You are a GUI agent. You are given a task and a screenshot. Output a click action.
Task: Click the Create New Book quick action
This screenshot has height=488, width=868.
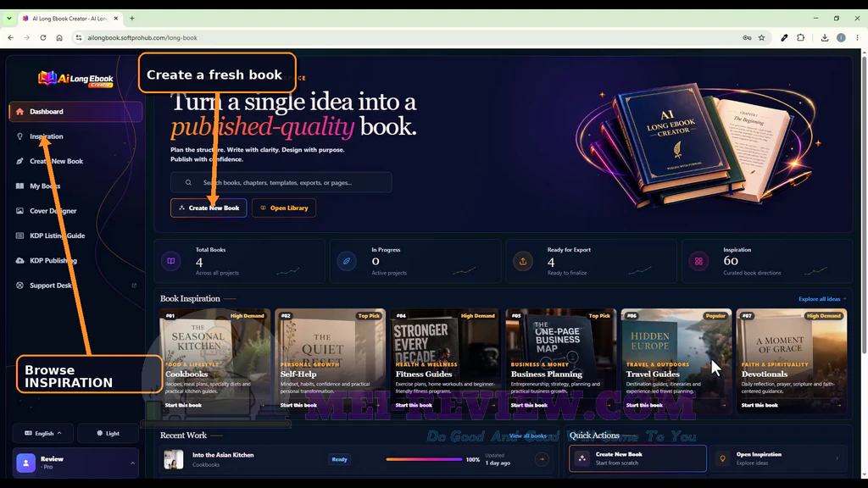click(x=637, y=458)
